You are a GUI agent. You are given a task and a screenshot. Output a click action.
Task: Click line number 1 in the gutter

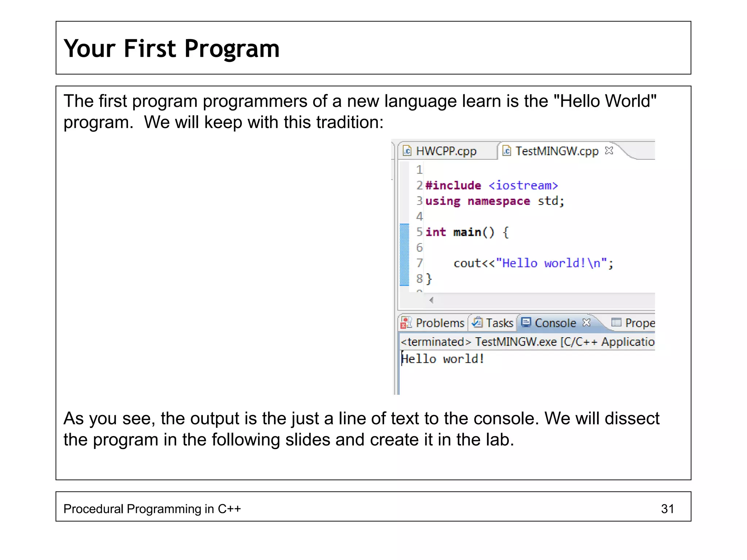pos(419,170)
